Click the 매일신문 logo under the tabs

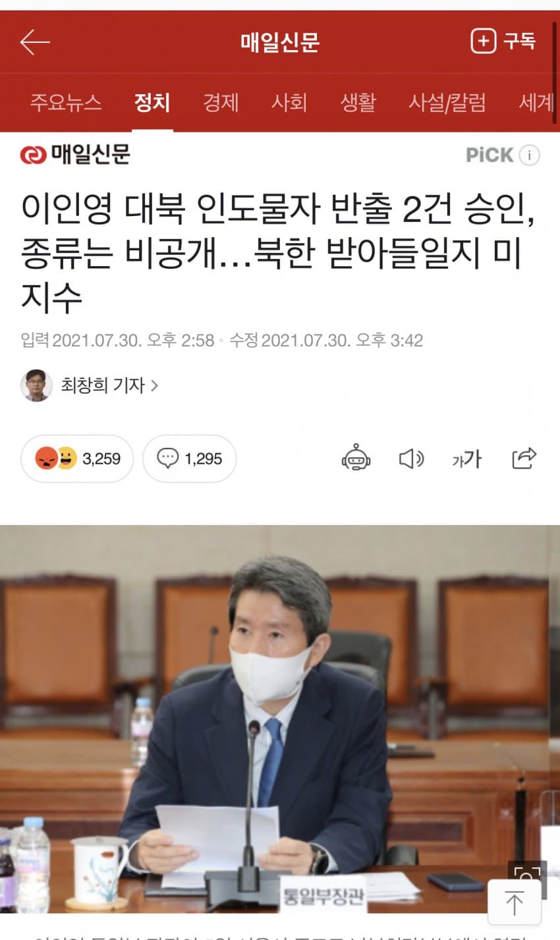point(75,155)
